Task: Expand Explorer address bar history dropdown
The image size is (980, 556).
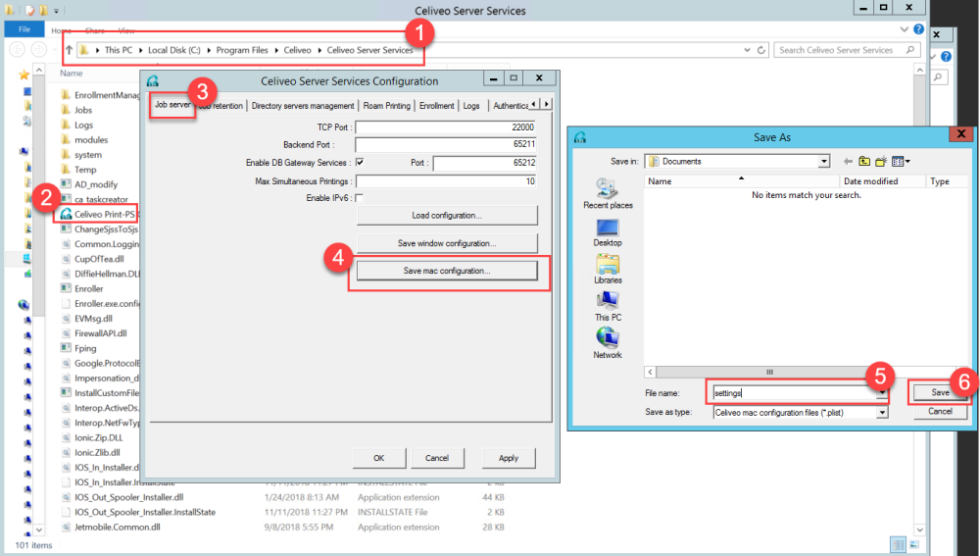Action: 747,50
